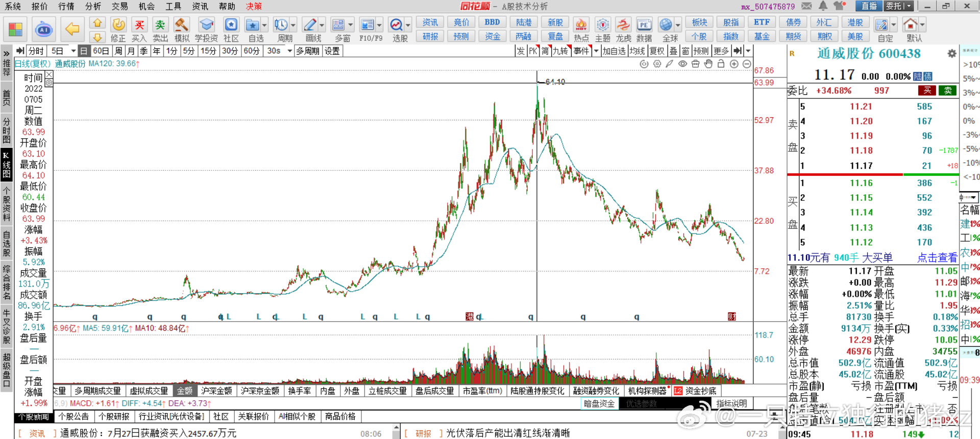Image resolution: width=980 pixels, height=439 pixels.
Task: Click the 默认 home layout icon
Action: [911, 30]
